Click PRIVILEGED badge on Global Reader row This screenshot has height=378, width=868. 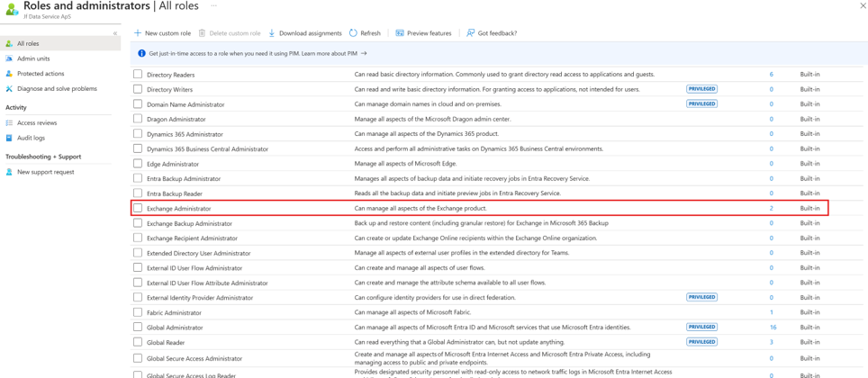[701, 341]
